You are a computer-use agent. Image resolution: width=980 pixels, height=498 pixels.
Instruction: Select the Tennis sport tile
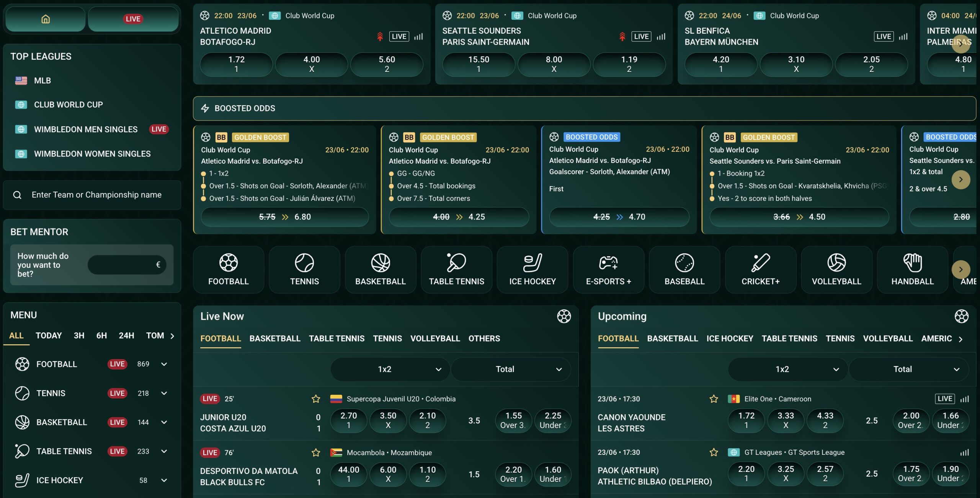(304, 270)
